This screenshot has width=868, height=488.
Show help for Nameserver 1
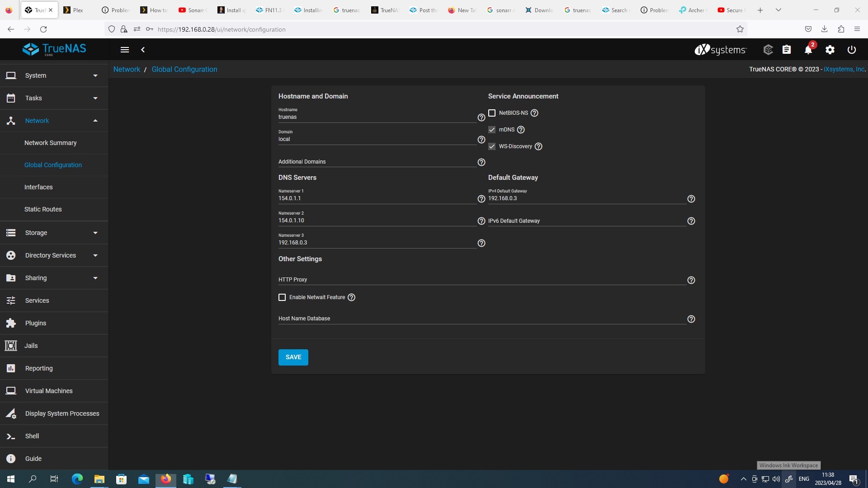point(481,199)
